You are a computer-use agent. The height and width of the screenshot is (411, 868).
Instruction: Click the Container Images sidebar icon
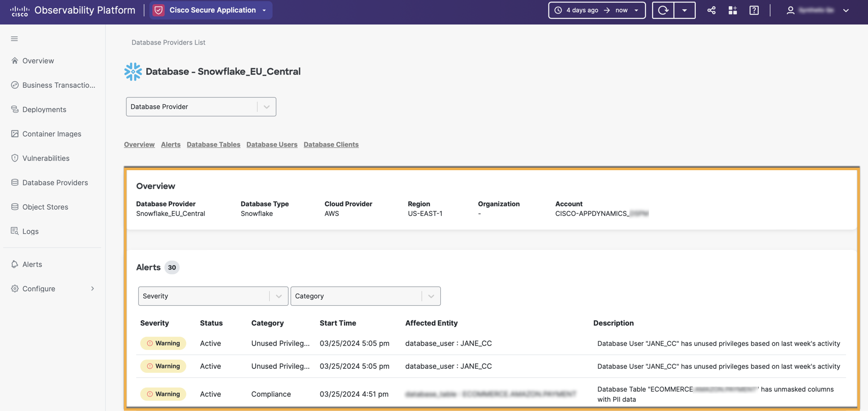pyautogui.click(x=15, y=134)
